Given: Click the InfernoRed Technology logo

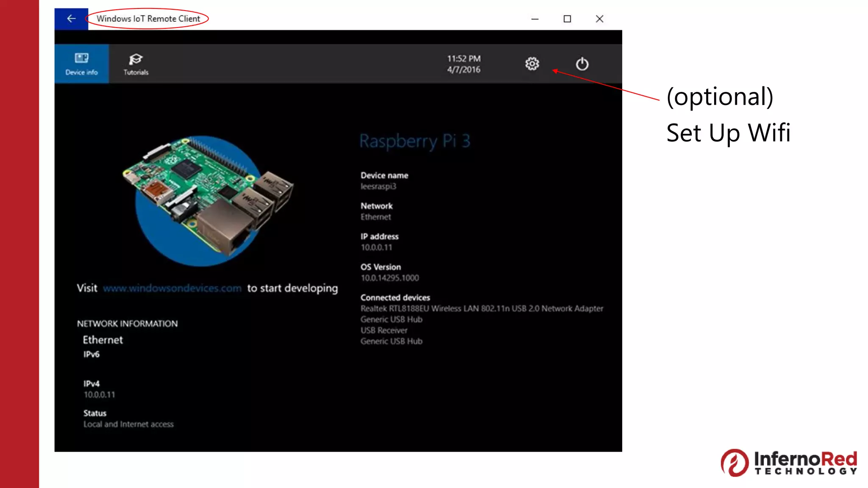Looking at the screenshot, I should click(789, 463).
